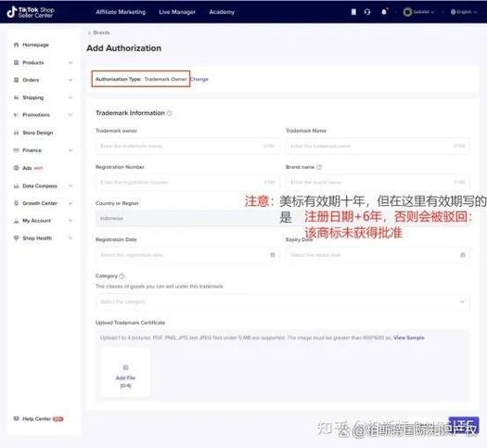Click the My Account sidebar icon
The width and height of the screenshot is (487, 448).
click(16, 221)
